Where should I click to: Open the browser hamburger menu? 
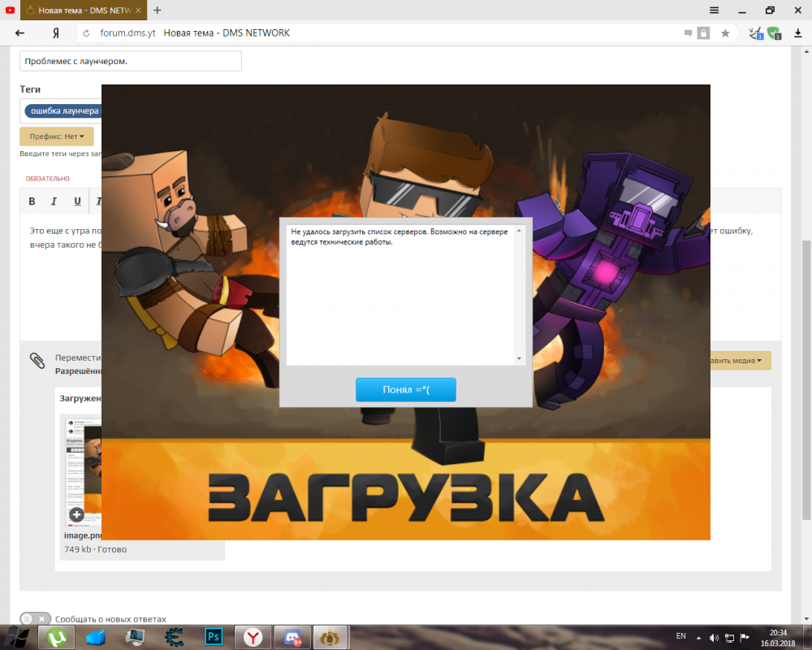click(x=715, y=11)
